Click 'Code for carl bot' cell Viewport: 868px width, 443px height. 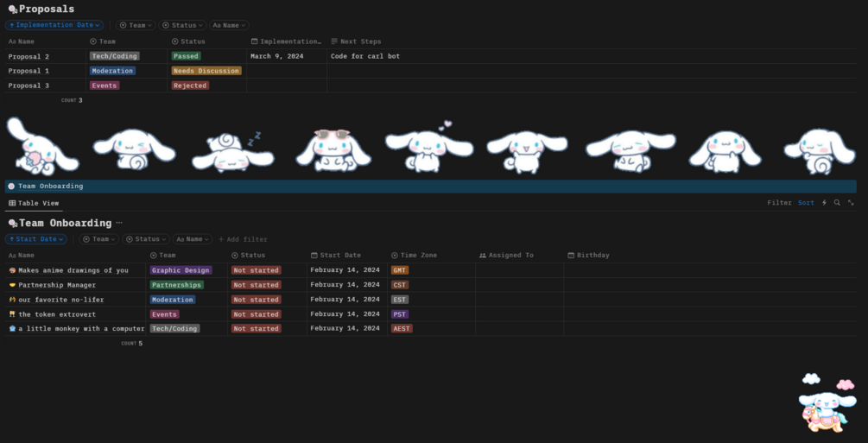365,56
